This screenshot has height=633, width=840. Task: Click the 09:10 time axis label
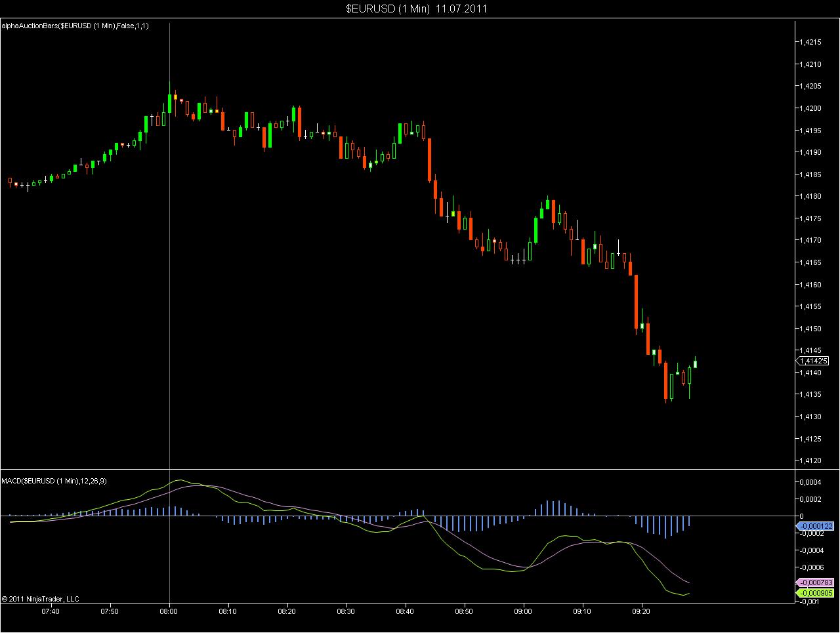coord(582,611)
